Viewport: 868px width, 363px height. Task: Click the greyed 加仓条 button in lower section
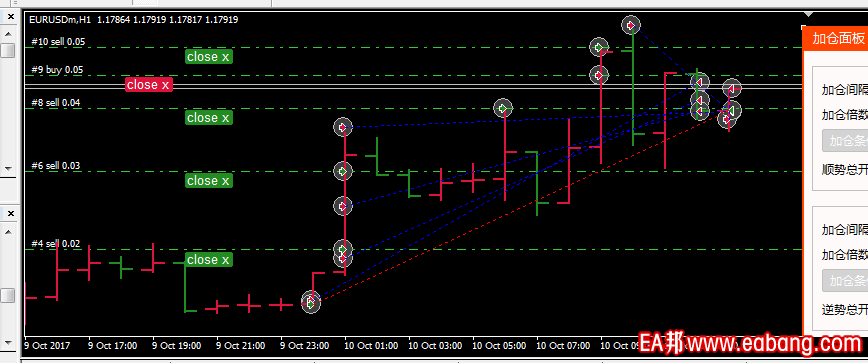[x=845, y=281]
